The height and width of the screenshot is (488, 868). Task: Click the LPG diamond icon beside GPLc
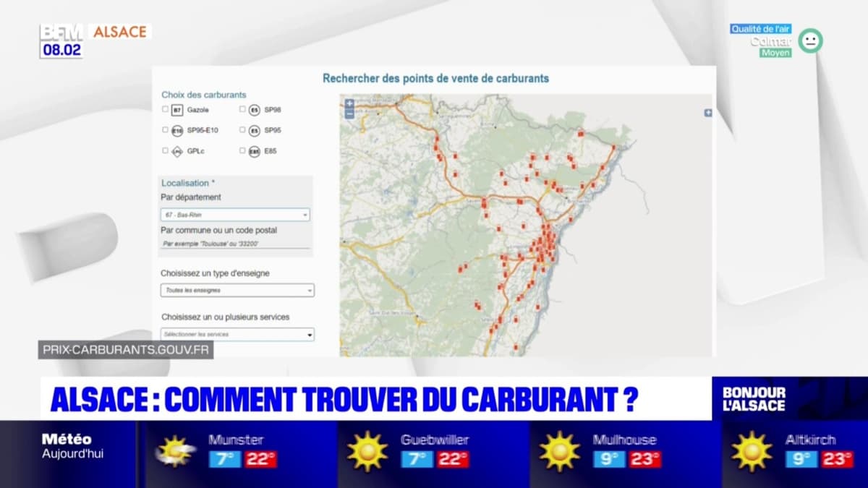[x=177, y=152]
